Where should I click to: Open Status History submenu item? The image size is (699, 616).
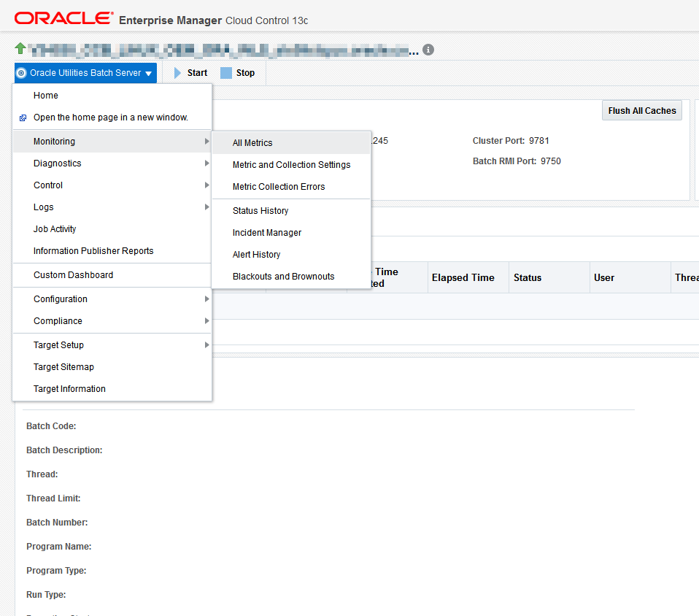tap(291, 210)
